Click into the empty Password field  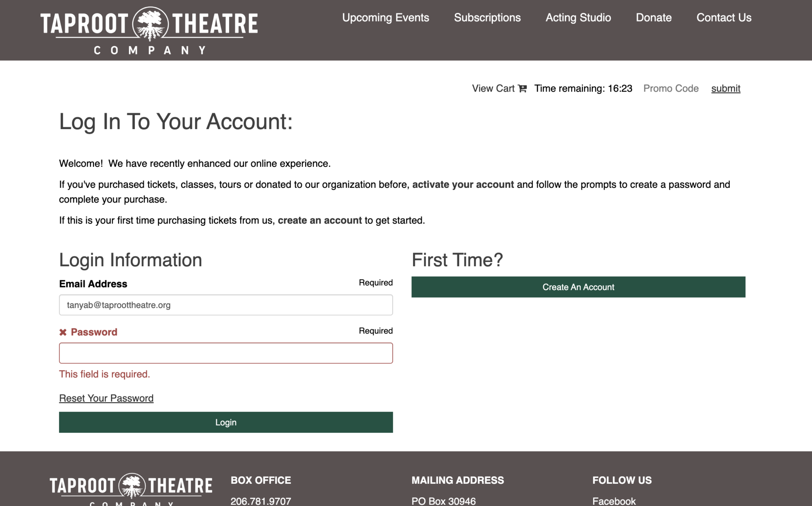(x=226, y=353)
